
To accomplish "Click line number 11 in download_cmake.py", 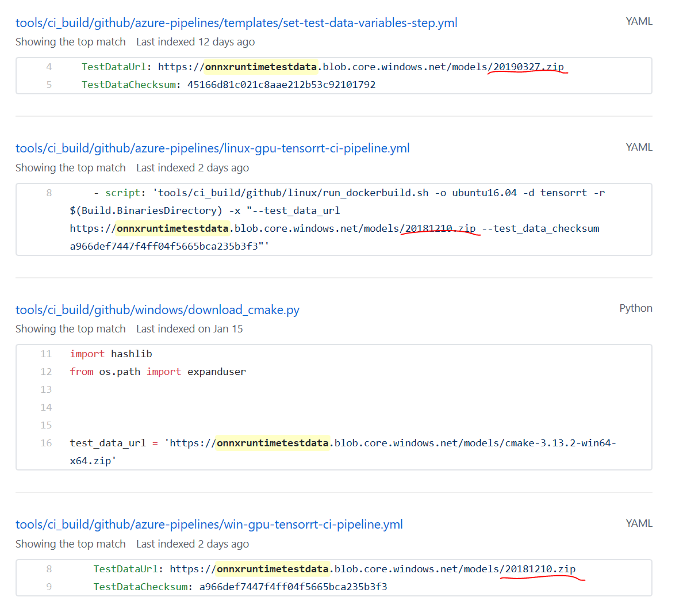I will click(46, 354).
